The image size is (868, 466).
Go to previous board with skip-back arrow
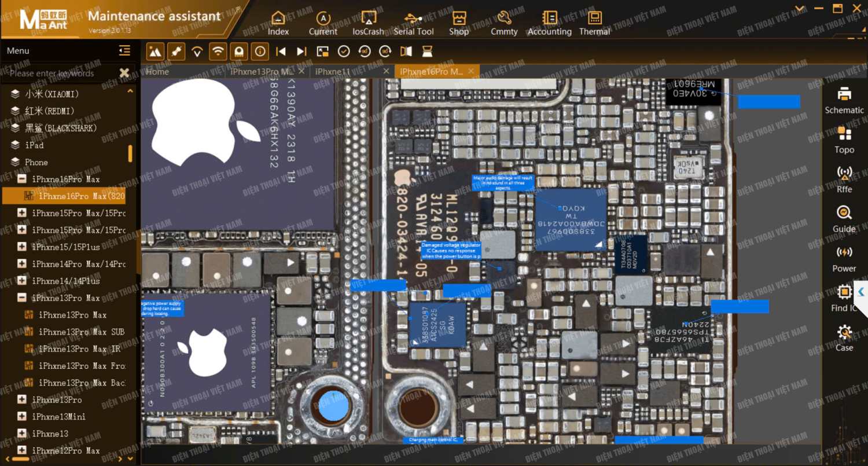(281, 52)
